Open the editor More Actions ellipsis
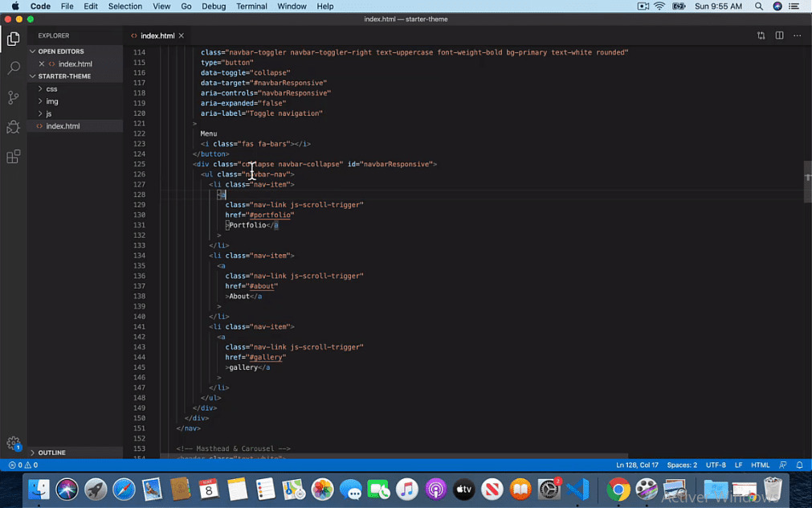812x508 pixels. [798, 35]
